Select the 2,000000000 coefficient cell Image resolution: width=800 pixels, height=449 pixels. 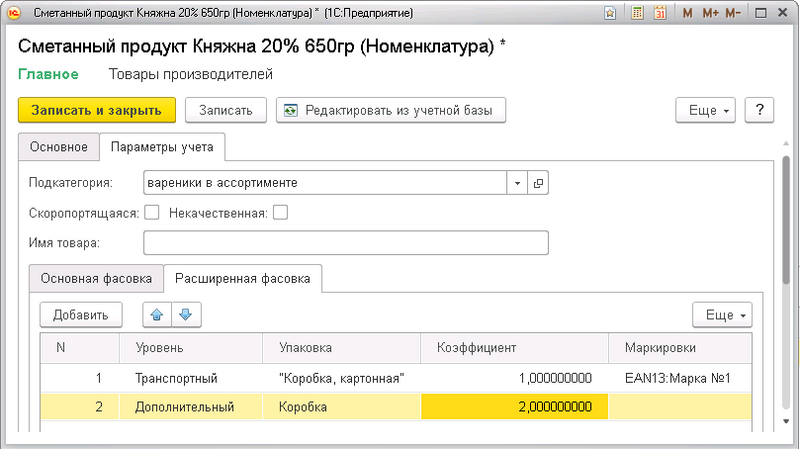tap(514, 407)
